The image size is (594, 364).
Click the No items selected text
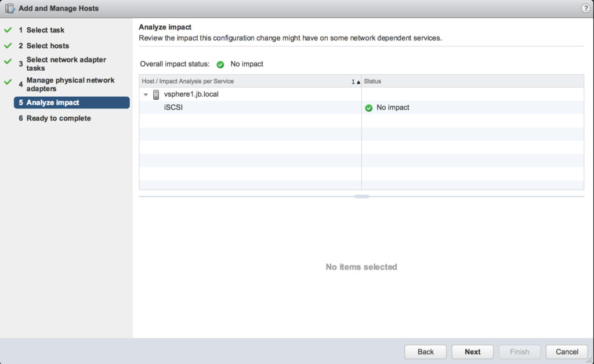[361, 267]
